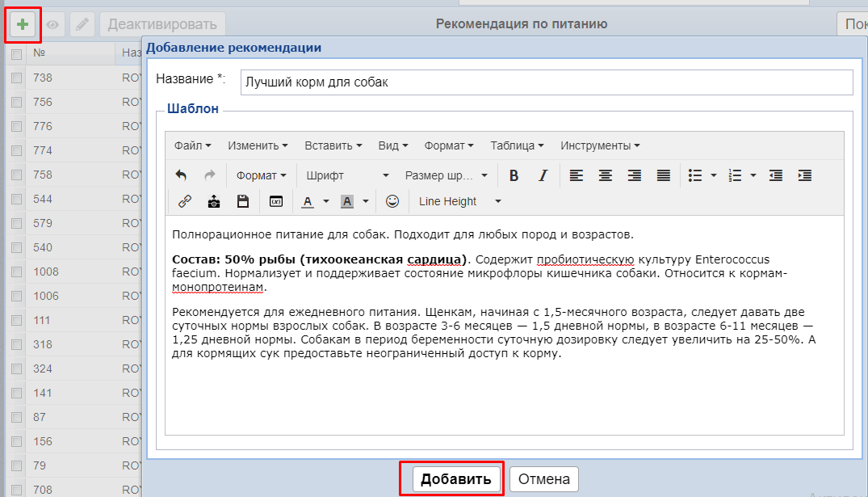This screenshot has height=497, width=868.
Task: Insert a hyperlink using link icon
Action: point(184,201)
